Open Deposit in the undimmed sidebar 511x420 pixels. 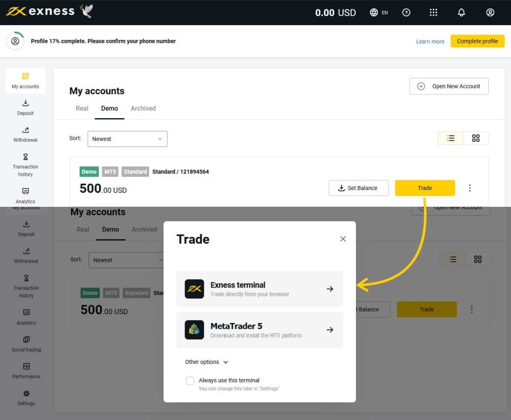[26, 107]
